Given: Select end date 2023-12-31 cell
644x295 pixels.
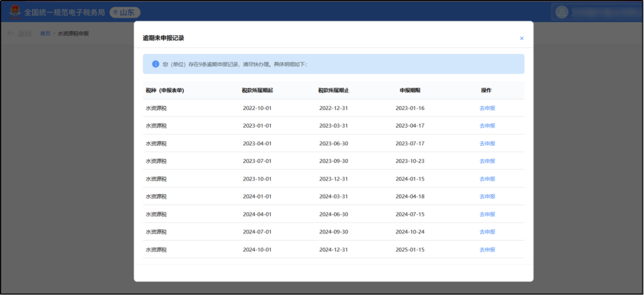Looking at the screenshot, I should 333,179.
